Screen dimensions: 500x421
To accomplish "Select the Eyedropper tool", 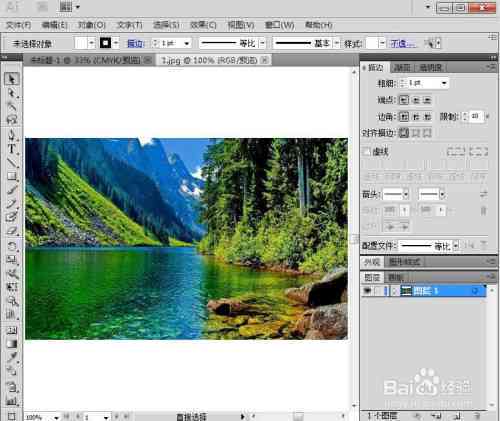I will [12, 357].
